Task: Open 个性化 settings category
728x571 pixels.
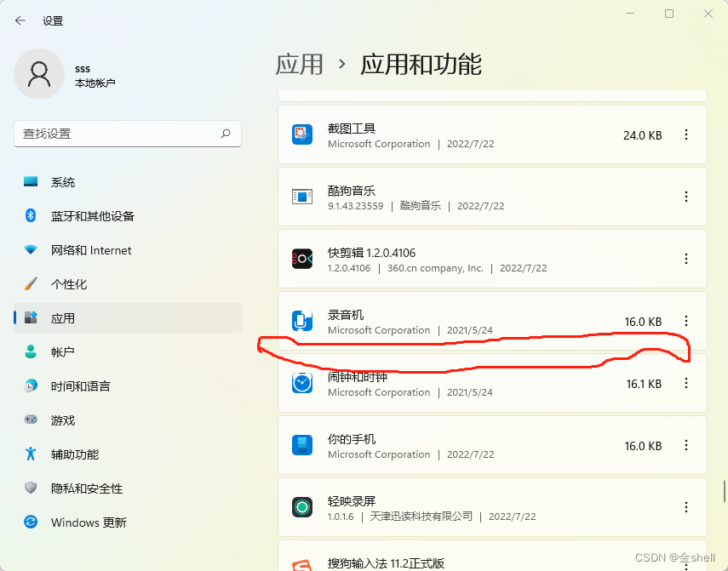Action: 128,284
